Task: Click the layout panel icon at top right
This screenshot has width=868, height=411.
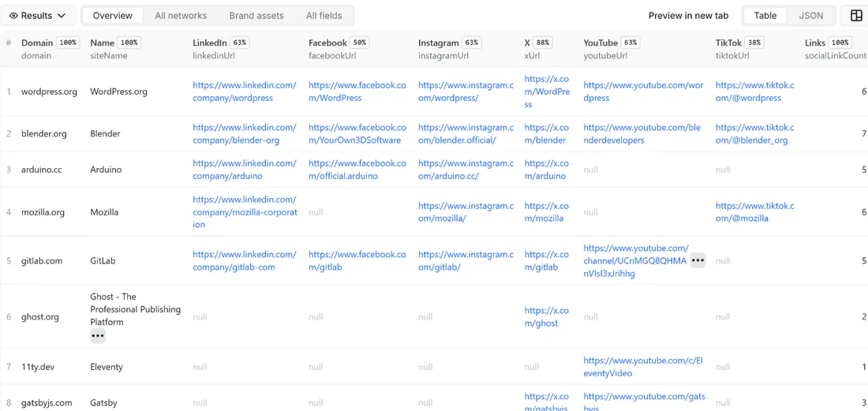Action: click(x=856, y=16)
